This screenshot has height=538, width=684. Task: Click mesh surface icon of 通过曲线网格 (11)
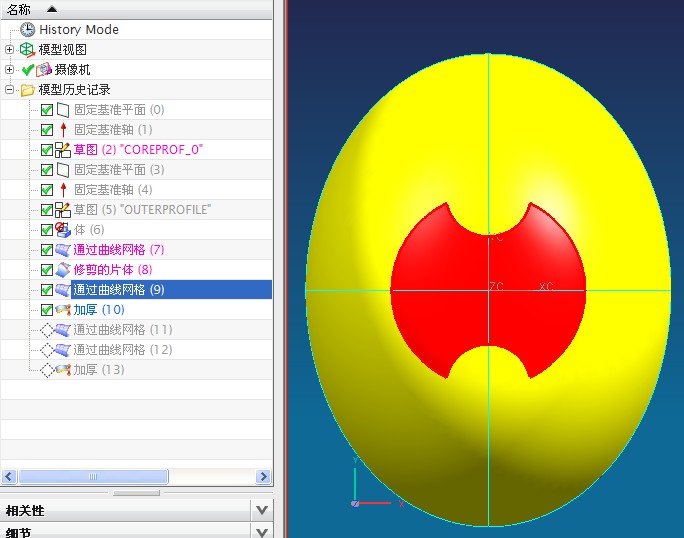click(x=63, y=330)
